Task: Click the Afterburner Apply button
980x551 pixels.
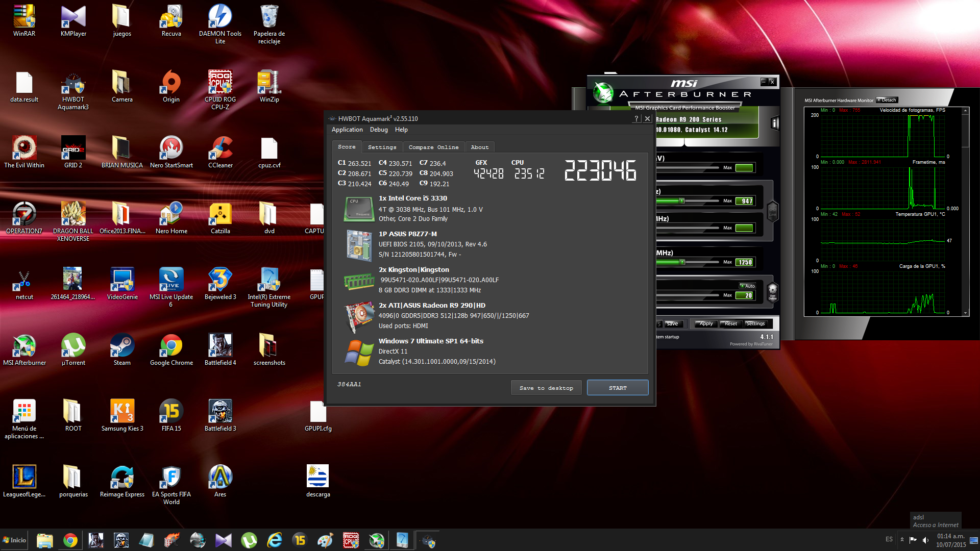Action: [x=706, y=323]
